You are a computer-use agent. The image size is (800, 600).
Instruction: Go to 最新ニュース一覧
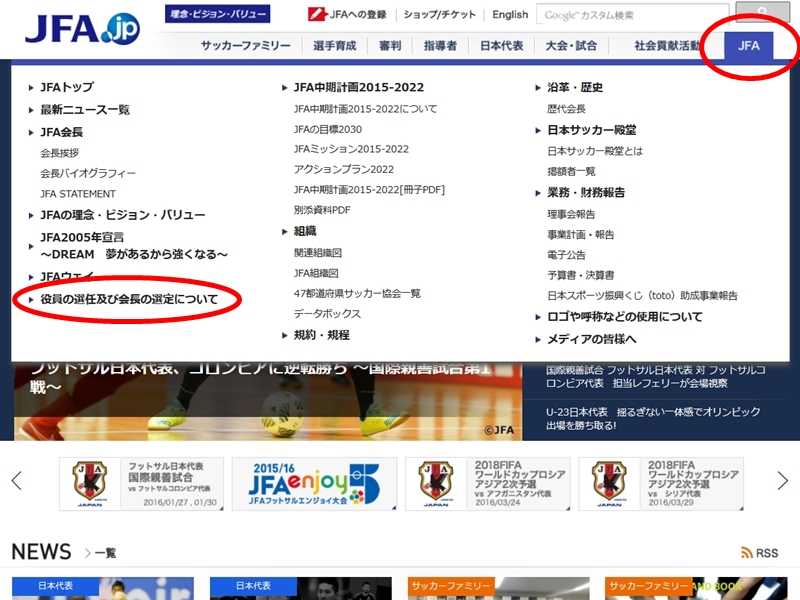point(85,110)
